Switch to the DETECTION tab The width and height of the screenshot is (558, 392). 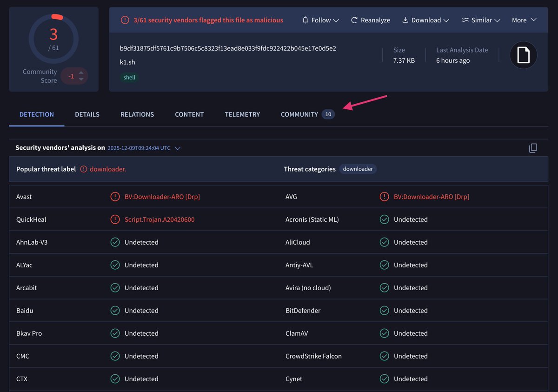tap(37, 114)
